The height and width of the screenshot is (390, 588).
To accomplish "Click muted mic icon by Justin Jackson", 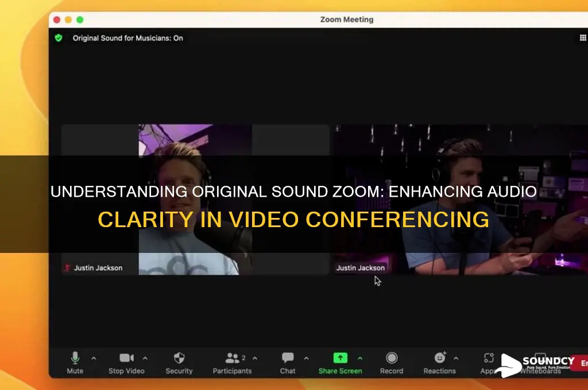I will [68, 268].
